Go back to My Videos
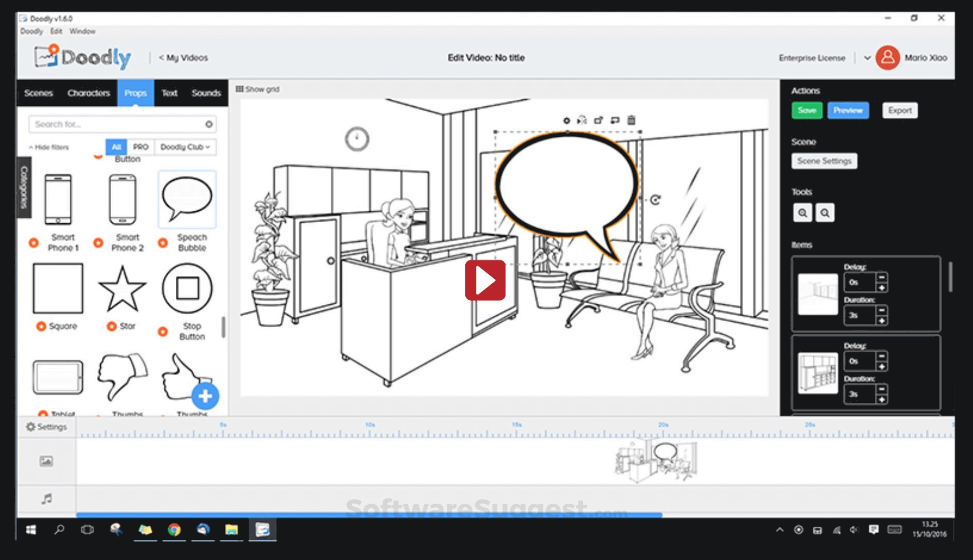The image size is (973, 560). [x=183, y=57]
